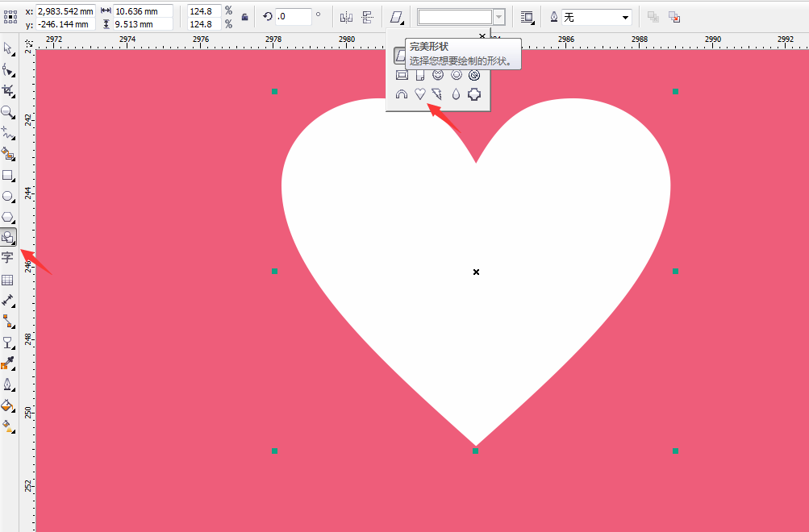Select the Outline pen tool

[x=8, y=385]
